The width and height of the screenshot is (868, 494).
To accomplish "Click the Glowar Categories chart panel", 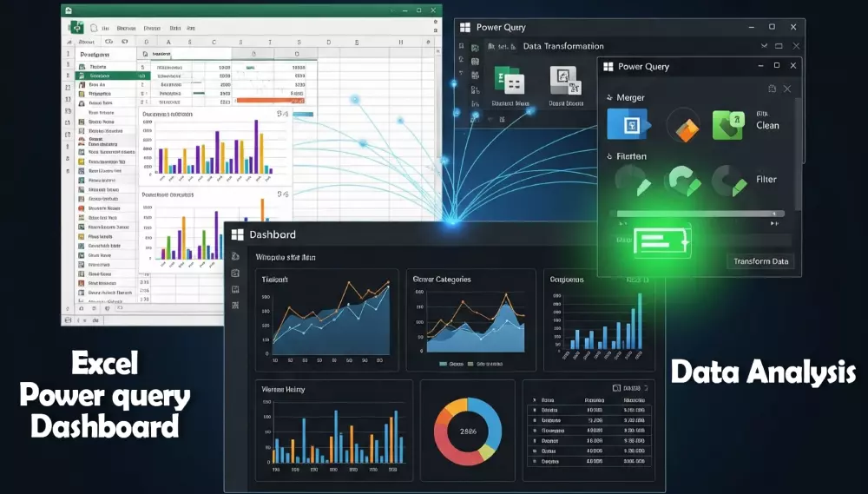I will (x=471, y=320).
